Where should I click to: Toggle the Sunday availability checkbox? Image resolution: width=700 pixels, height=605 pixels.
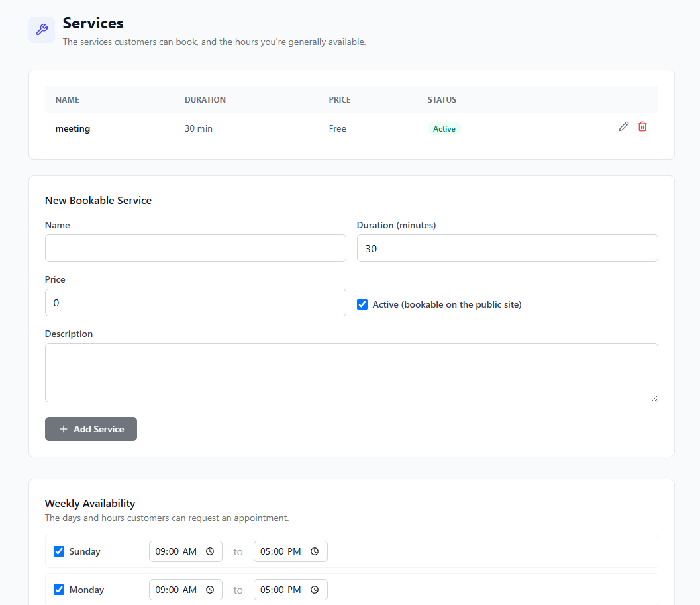coord(59,551)
